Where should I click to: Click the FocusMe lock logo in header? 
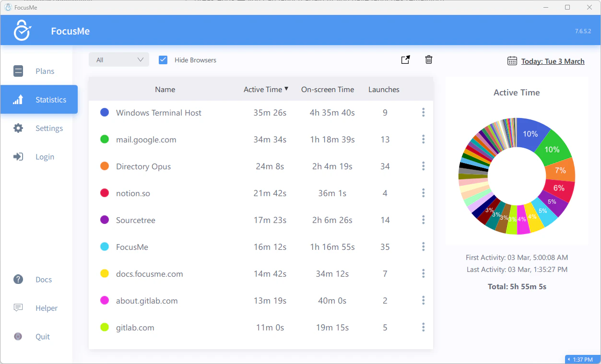22,30
